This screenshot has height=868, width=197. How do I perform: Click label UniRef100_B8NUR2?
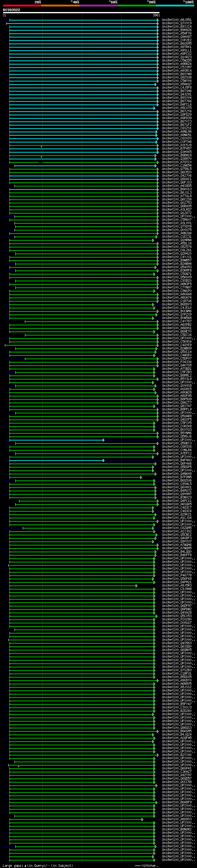(x=176, y=829)
